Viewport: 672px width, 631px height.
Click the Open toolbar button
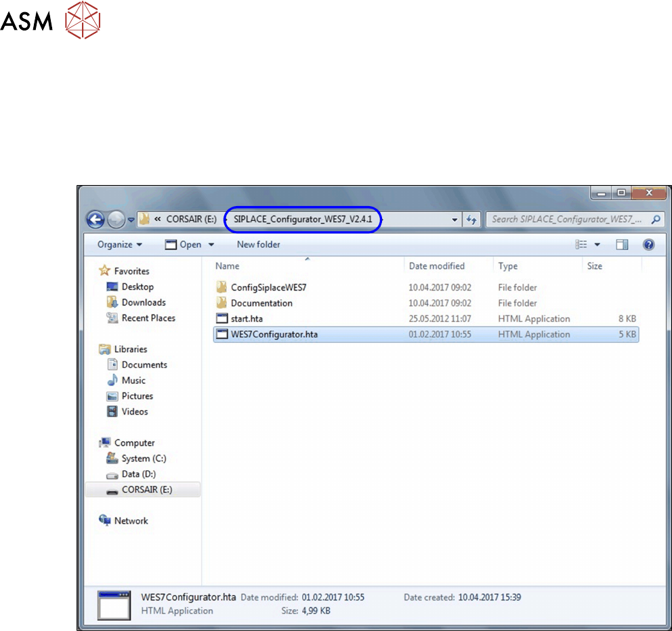point(184,245)
